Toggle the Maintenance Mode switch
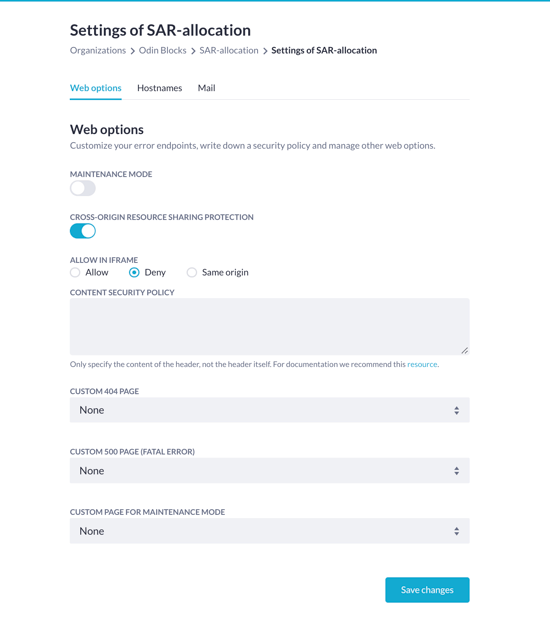 [83, 188]
